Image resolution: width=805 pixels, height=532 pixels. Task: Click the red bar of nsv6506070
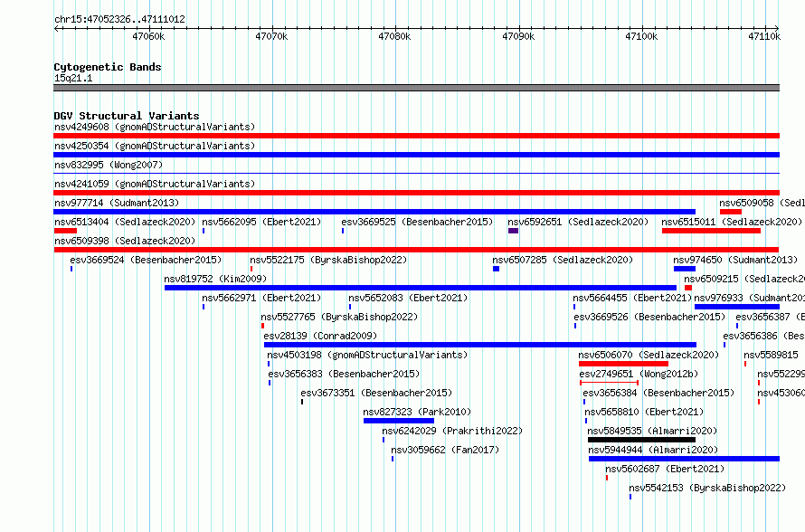click(x=623, y=364)
